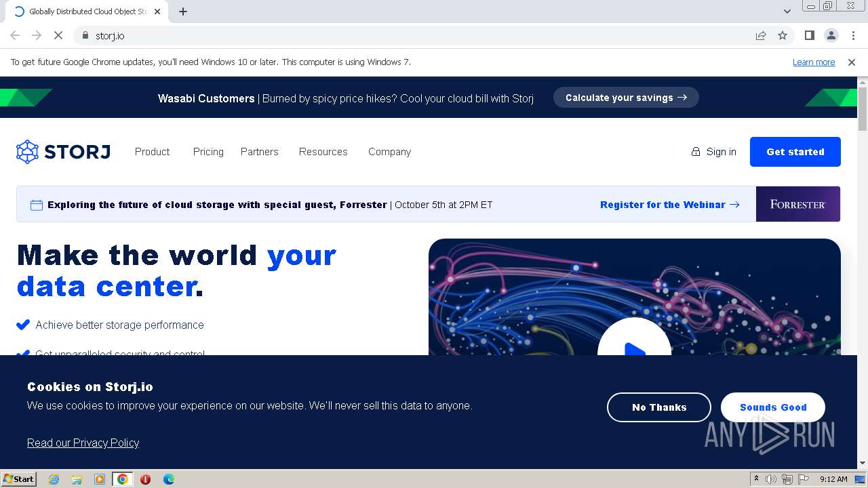The height and width of the screenshot is (488, 868).
Task: Open the tab search dropdown chevron
Action: pos(787,12)
